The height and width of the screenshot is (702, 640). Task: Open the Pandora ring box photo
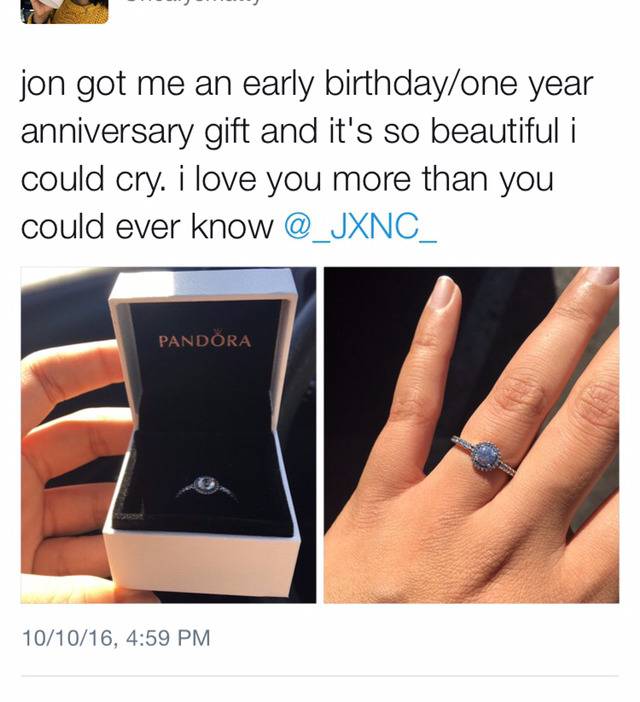tap(168, 435)
